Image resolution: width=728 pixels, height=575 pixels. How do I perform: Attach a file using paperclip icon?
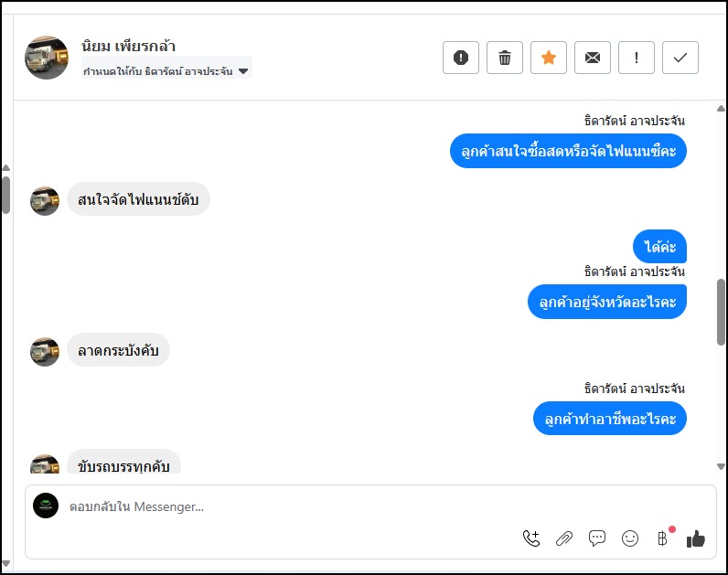[x=564, y=538]
